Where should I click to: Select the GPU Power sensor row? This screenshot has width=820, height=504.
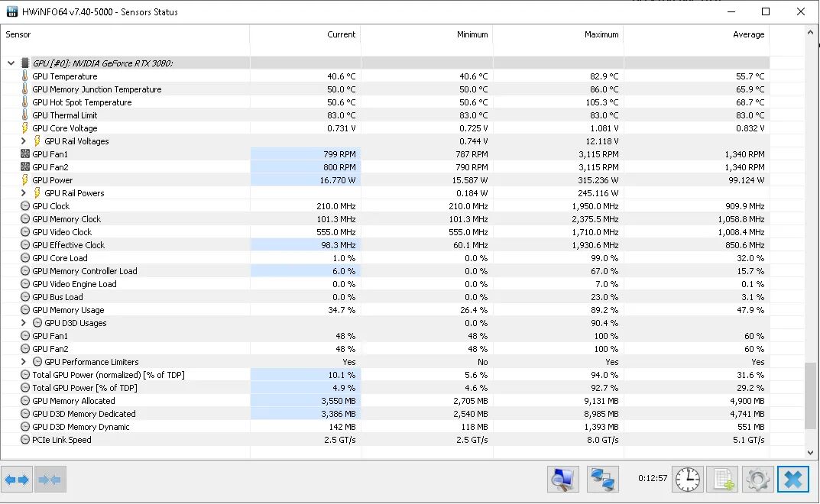pos(53,180)
